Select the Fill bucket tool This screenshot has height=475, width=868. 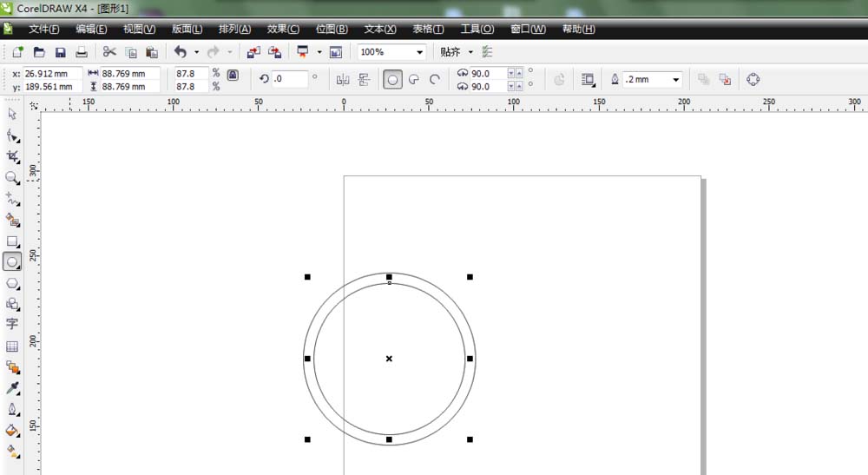click(12, 430)
